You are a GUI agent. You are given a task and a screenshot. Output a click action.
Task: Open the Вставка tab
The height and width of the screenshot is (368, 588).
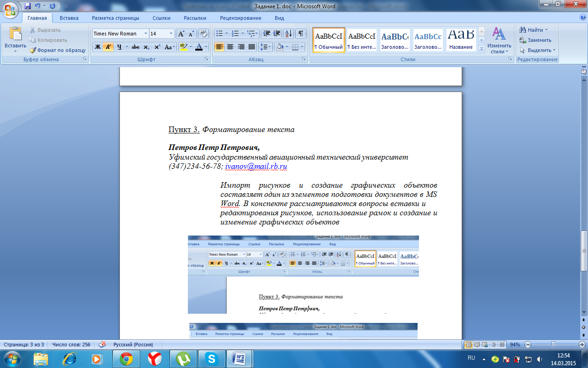coord(69,18)
